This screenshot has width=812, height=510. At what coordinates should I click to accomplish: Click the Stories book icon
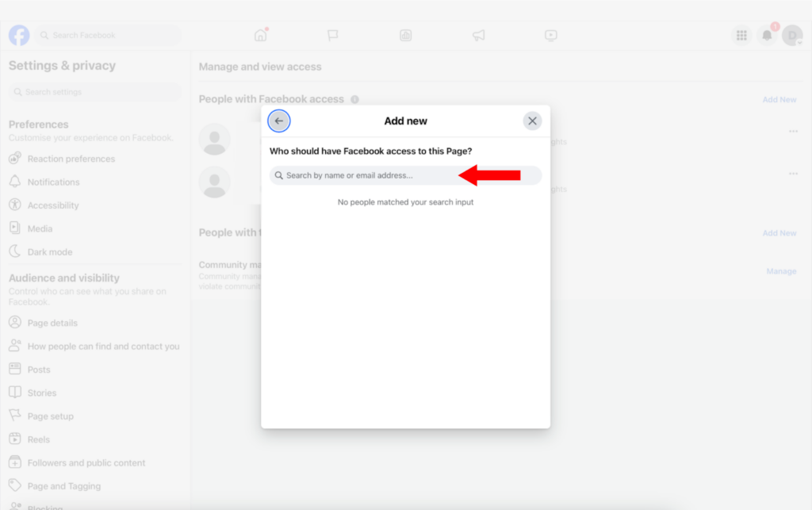[x=15, y=392]
